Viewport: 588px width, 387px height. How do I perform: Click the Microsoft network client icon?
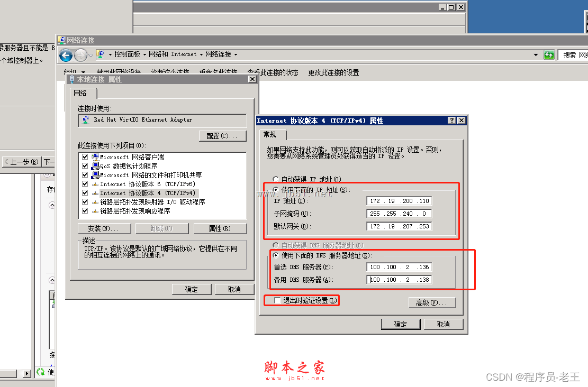(95, 156)
